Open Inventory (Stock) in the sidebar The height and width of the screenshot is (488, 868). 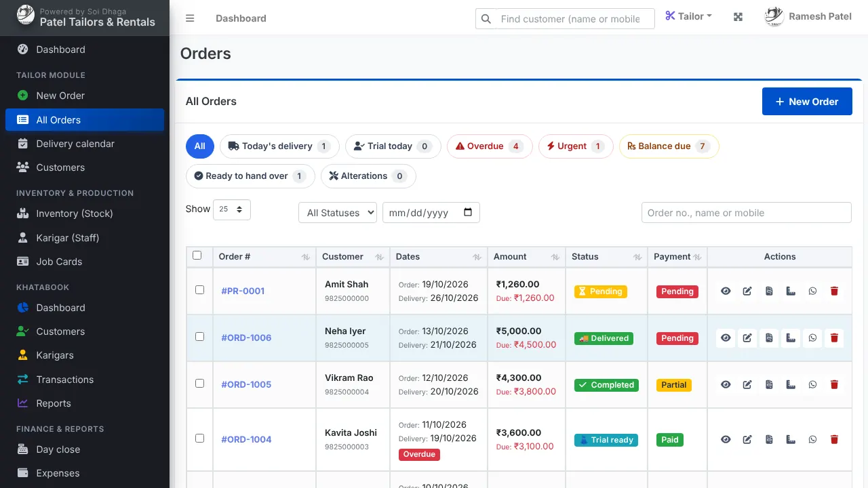tap(85, 213)
